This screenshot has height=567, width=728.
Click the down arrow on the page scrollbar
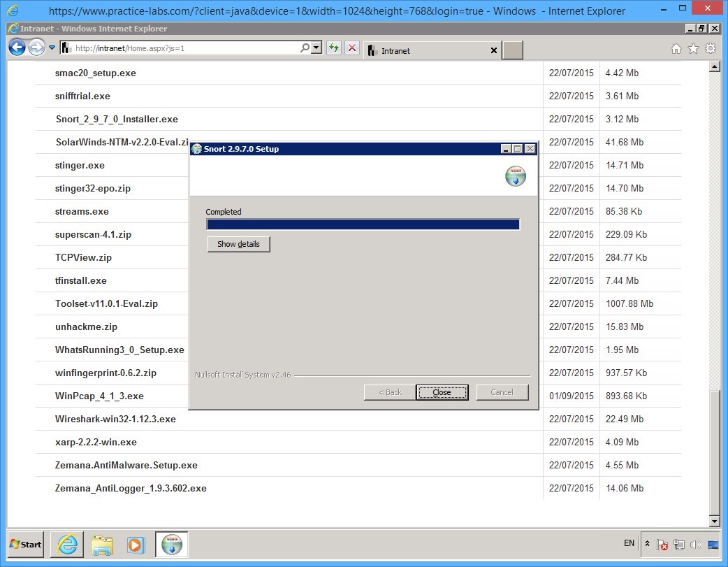click(x=715, y=521)
